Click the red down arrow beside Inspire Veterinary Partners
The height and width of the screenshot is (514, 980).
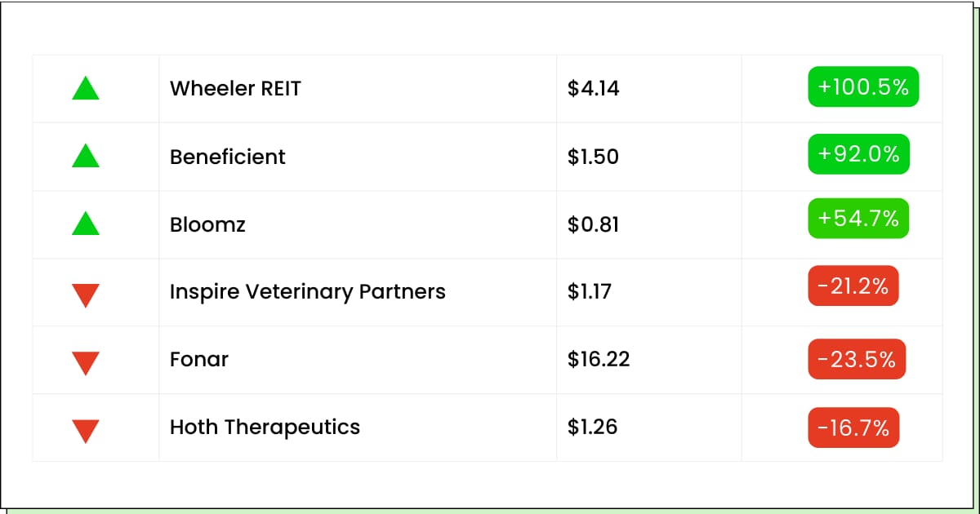click(86, 295)
